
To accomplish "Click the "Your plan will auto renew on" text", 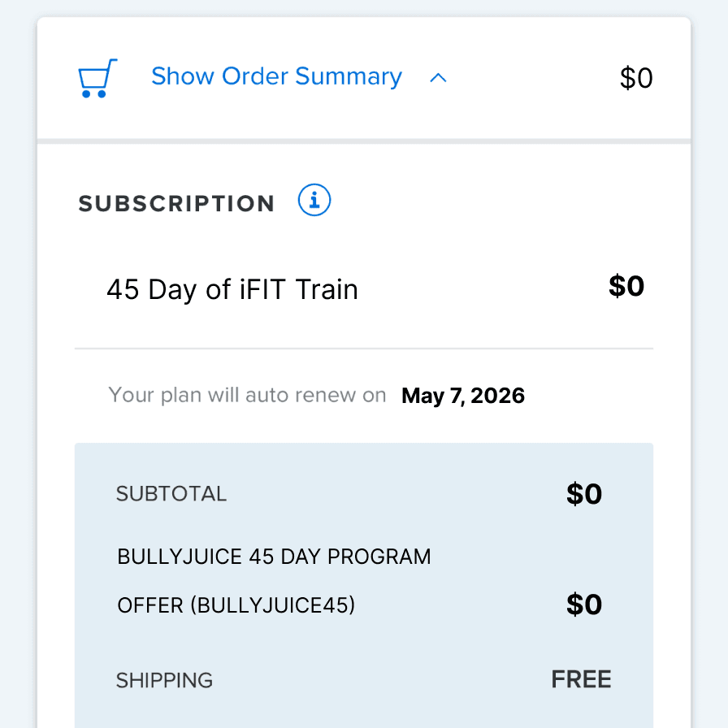I will click(247, 396).
